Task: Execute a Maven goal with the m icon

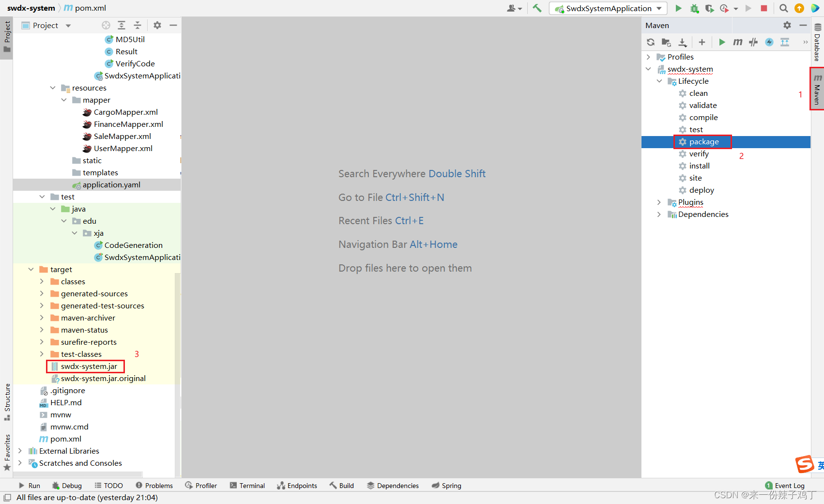Action: tap(737, 42)
